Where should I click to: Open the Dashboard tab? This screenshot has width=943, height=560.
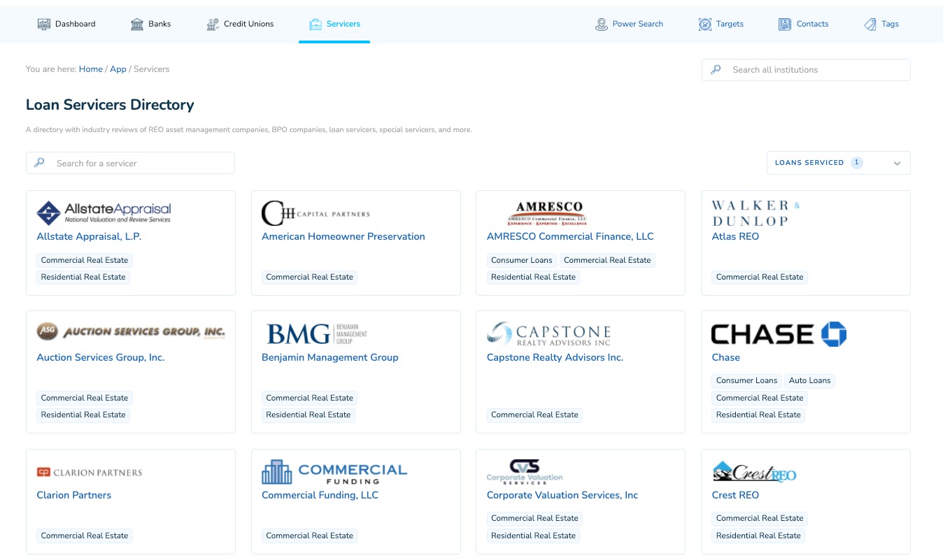coord(66,24)
